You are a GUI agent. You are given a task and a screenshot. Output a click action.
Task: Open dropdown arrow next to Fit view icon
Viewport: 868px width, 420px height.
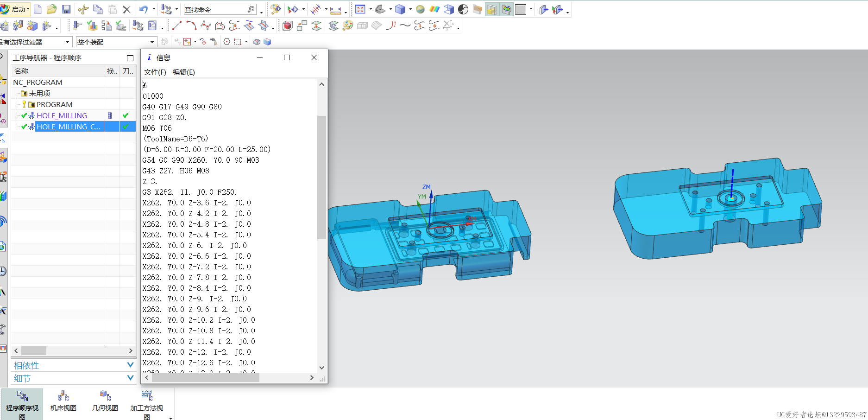[371, 9]
